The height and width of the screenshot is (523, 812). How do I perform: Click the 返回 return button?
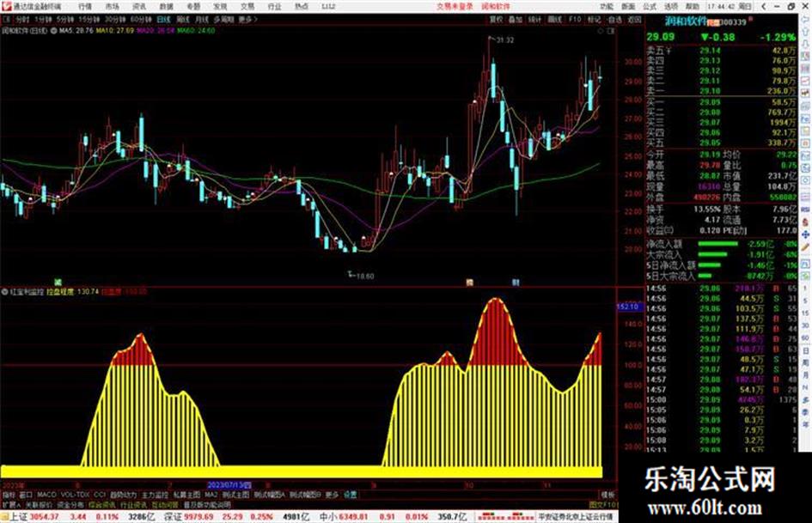point(634,19)
